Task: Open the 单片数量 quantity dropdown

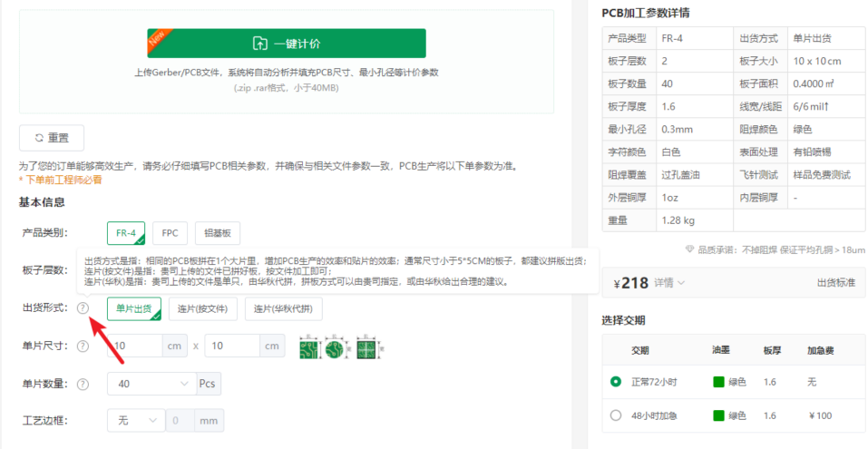Action: pos(149,384)
